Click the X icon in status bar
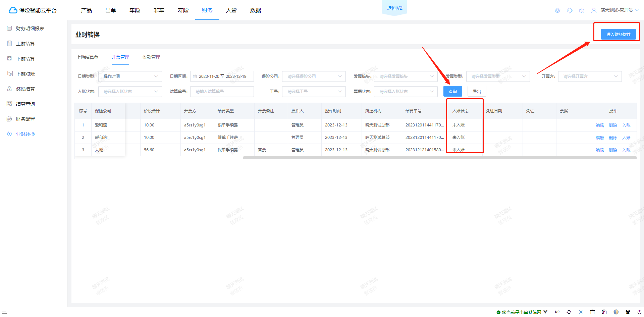Screen dimensions: 644x317 click(581, 312)
